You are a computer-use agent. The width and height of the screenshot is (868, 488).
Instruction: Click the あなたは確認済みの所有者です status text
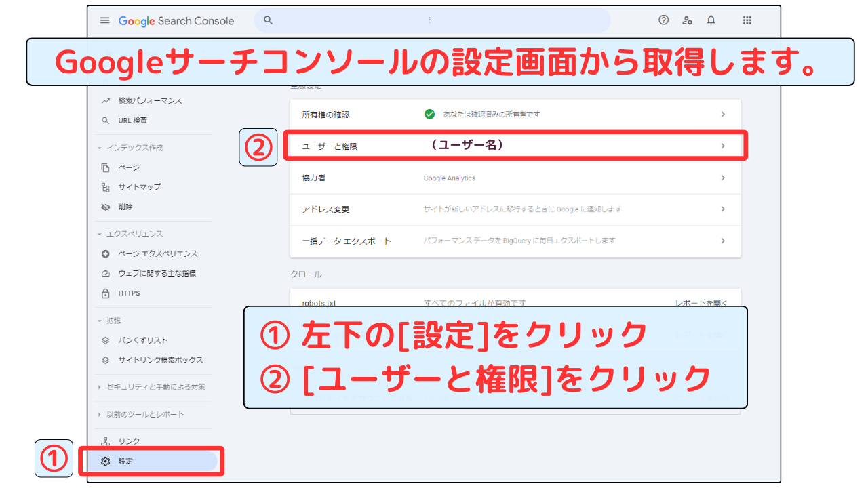coord(492,115)
